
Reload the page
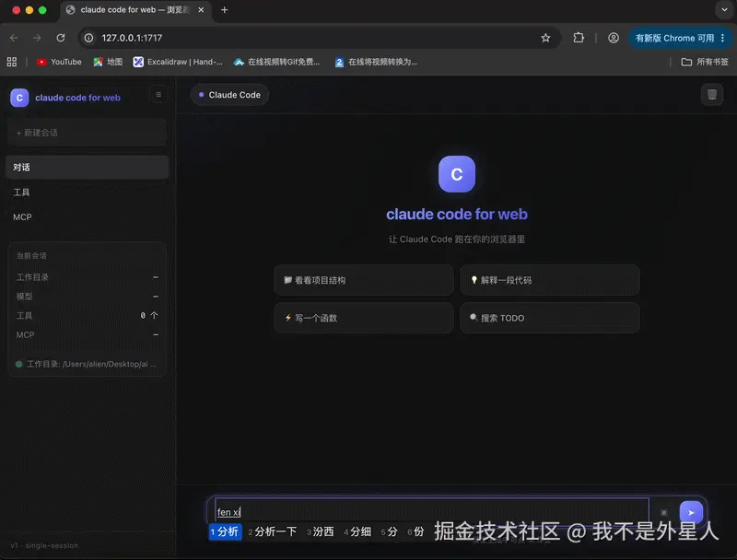(x=61, y=38)
